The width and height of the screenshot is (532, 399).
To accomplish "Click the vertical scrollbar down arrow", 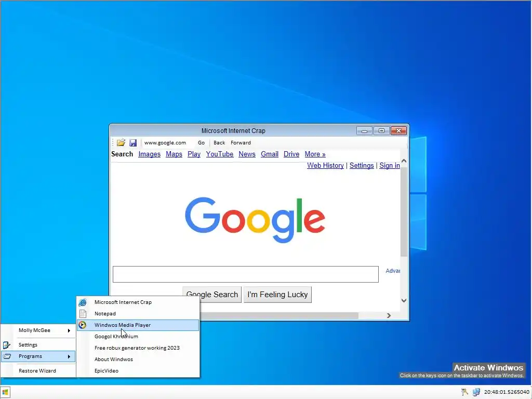I will [404, 300].
